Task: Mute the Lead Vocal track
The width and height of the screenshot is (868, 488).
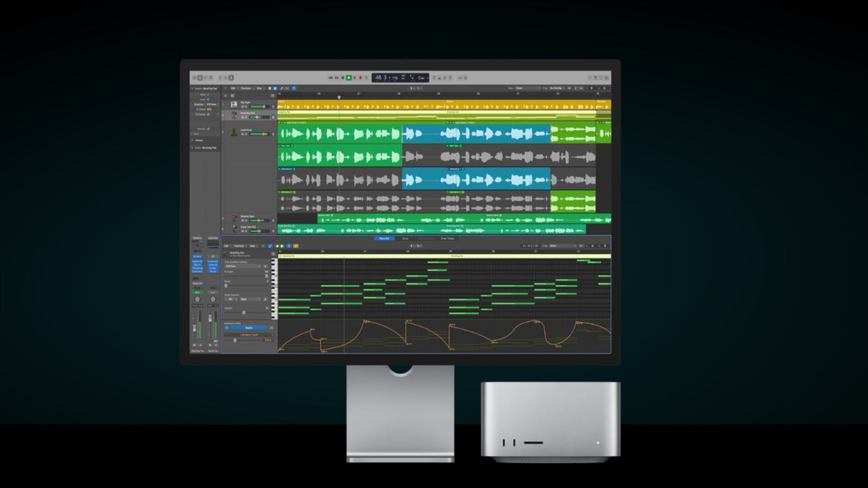Action: coord(243,134)
